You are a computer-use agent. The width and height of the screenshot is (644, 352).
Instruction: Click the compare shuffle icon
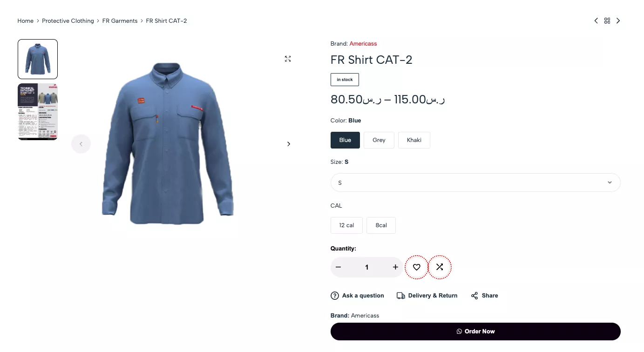point(440,267)
